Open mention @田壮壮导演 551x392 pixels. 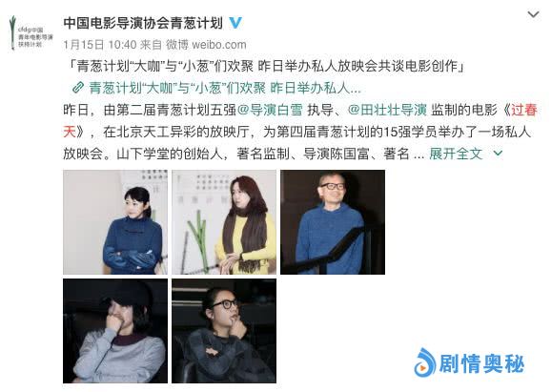coord(387,110)
